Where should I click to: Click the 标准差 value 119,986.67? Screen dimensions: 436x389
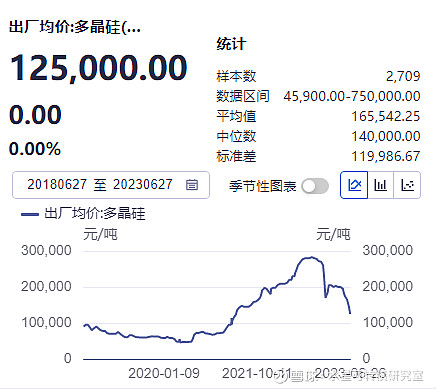(386, 156)
